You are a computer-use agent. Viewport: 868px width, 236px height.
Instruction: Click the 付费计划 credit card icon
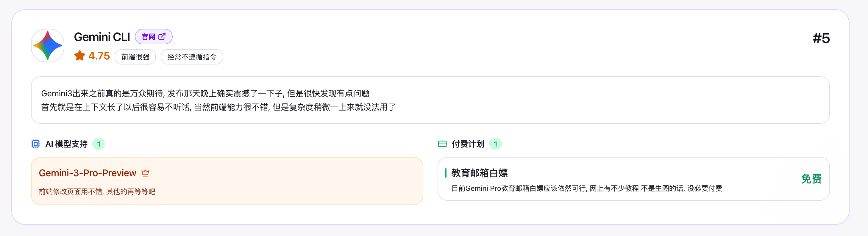tap(442, 144)
